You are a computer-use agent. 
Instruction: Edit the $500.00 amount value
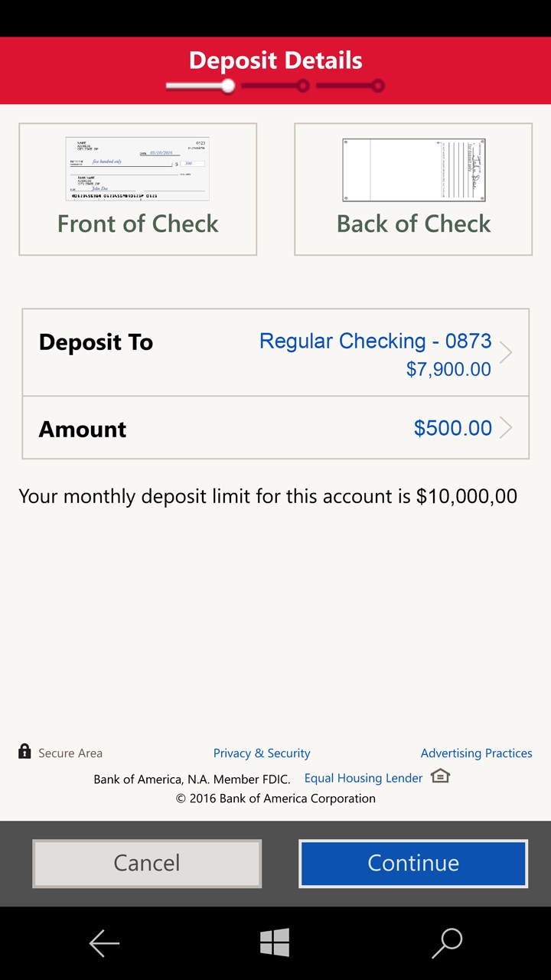[x=452, y=428]
